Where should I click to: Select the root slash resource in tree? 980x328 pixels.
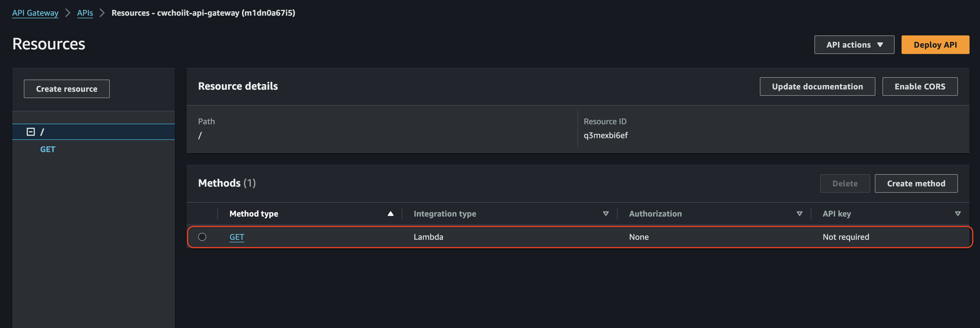42,132
